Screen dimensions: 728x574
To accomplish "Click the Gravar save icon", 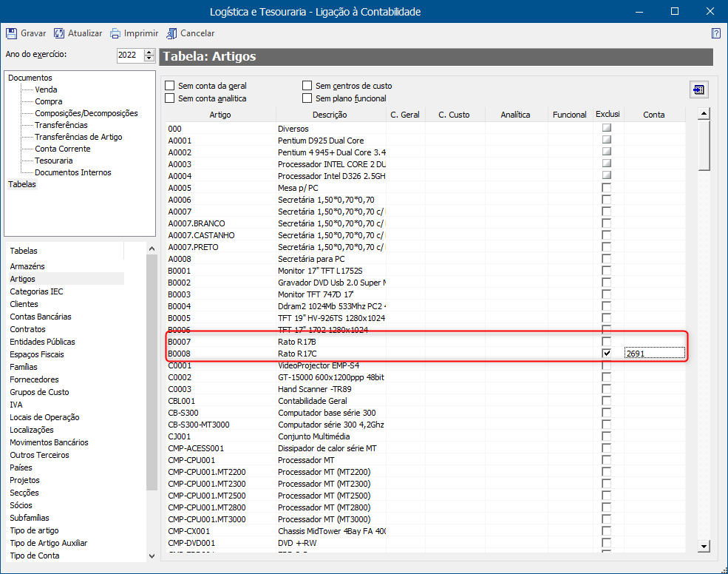I will pos(12,33).
